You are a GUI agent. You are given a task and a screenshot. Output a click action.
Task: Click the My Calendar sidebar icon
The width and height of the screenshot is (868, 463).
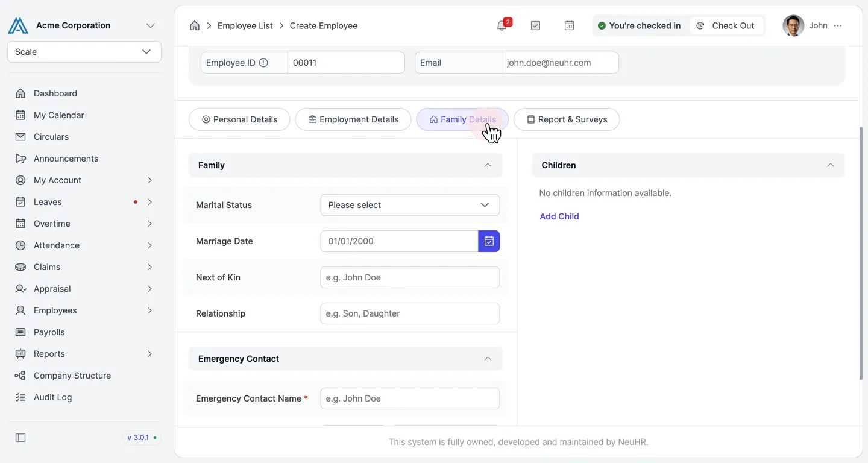point(20,115)
